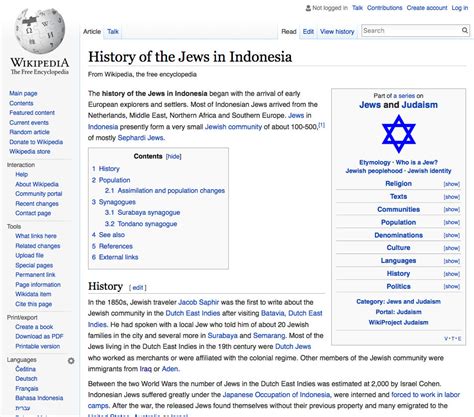Show the Culture section
Screen dimensions: 474x417
coord(452,248)
